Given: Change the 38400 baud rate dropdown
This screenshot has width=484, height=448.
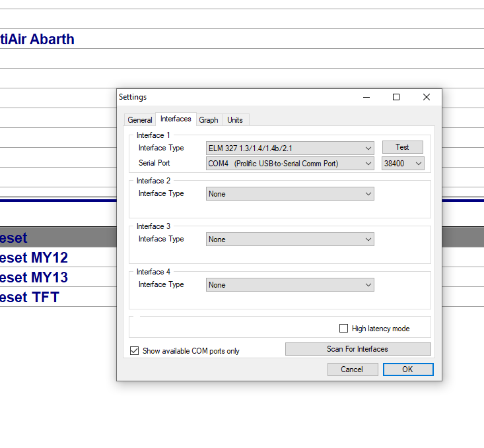Looking at the screenshot, I should pos(403,164).
